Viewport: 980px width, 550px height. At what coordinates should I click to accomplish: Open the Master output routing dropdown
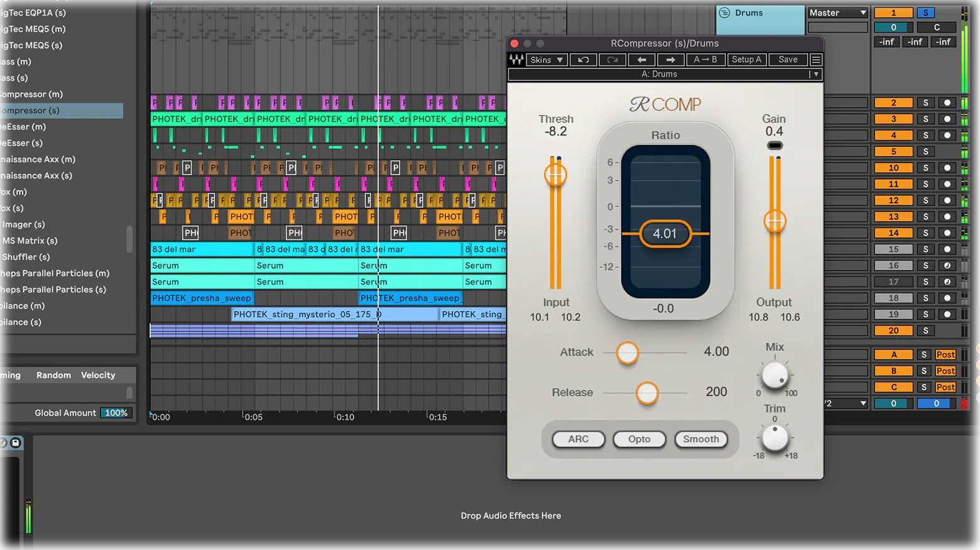tap(837, 13)
